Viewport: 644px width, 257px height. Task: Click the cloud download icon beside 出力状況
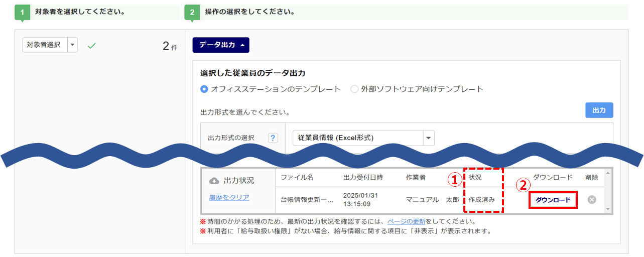tap(214, 181)
